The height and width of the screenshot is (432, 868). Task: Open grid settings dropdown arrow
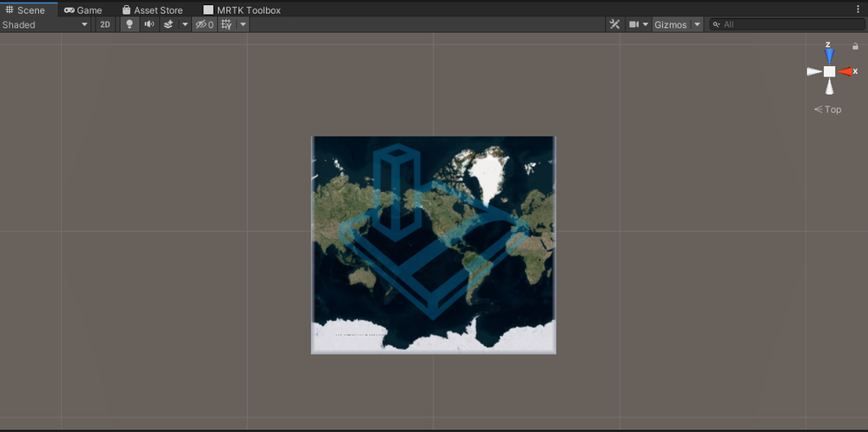[243, 24]
